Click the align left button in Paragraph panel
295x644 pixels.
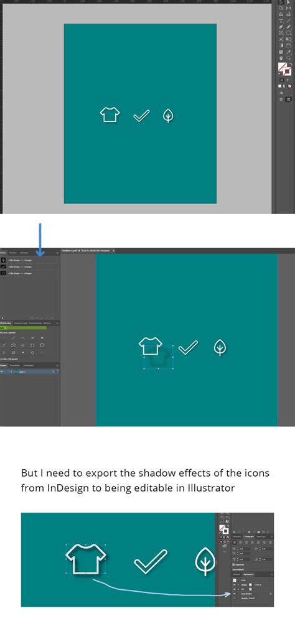(235, 543)
